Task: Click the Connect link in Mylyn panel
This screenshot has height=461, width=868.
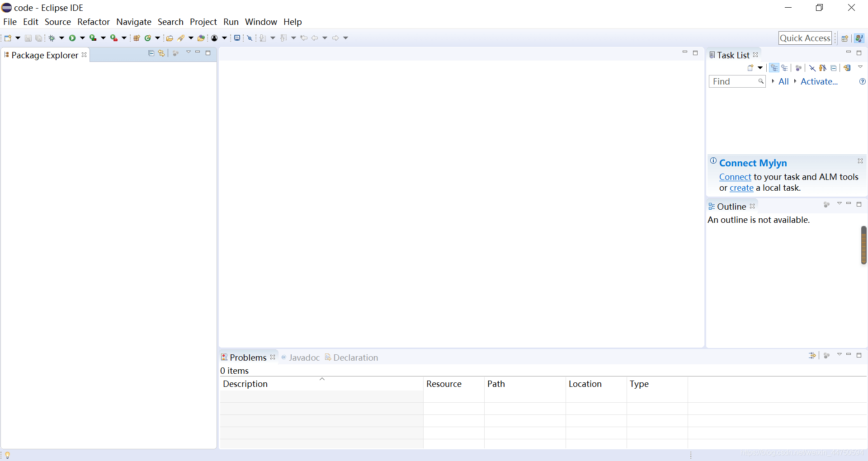Action: point(735,177)
